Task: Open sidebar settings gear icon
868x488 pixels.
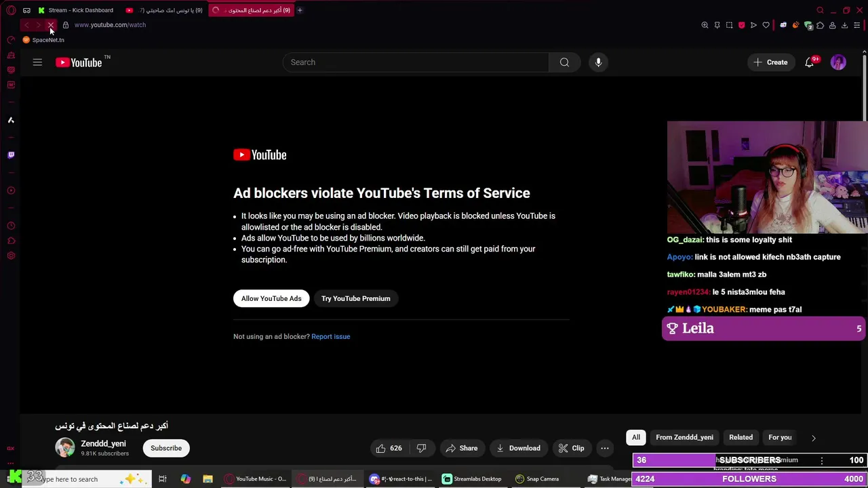Action: 11,256
